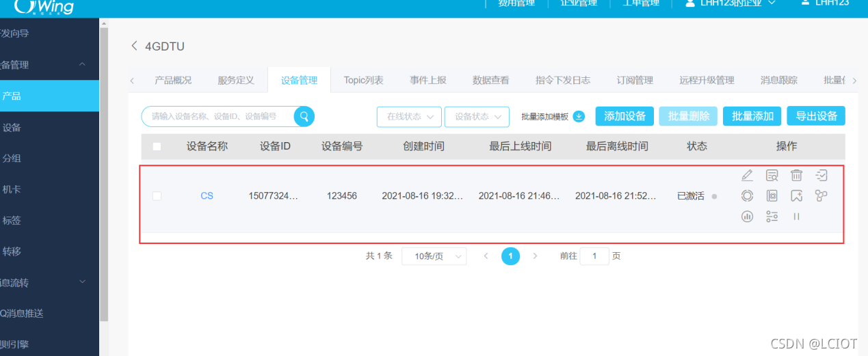Viewport: 868px width, 356px height.
Task: Open the bar chart statistics icon for CS
Action: click(747, 217)
